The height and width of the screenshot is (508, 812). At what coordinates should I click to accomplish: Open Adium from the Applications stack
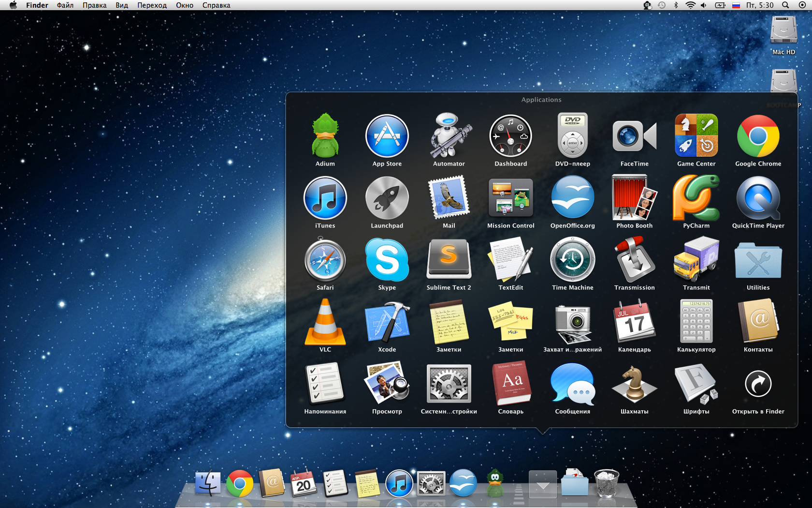(325, 136)
